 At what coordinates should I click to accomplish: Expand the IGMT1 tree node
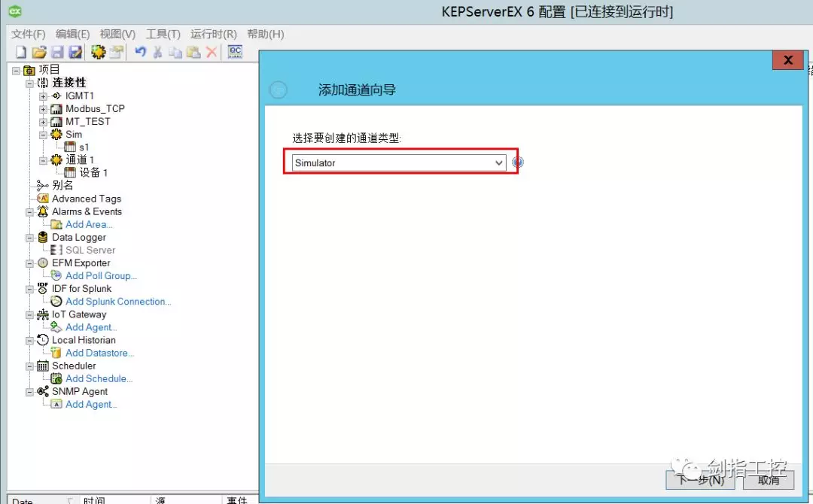click(x=44, y=96)
